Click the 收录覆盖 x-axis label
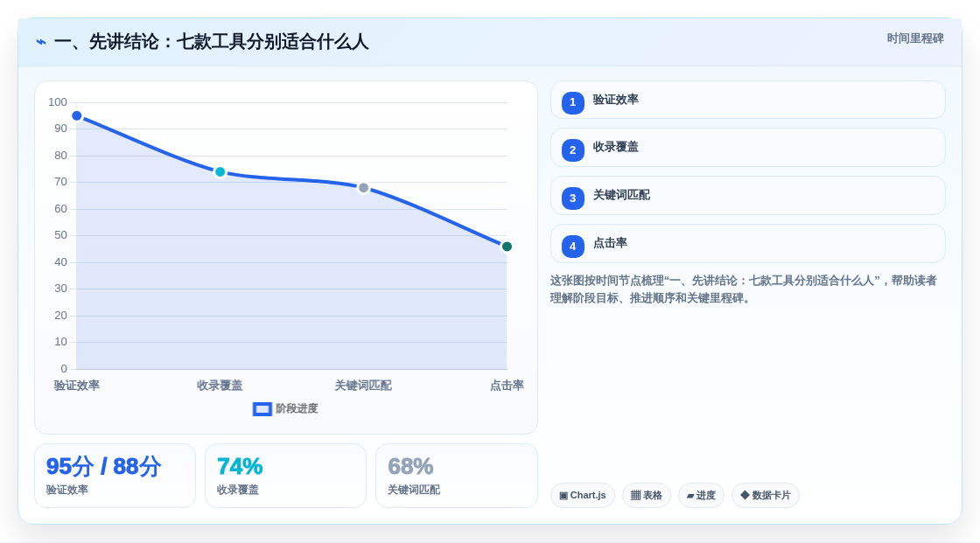This screenshot has height=543, width=980. coord(220,386)
